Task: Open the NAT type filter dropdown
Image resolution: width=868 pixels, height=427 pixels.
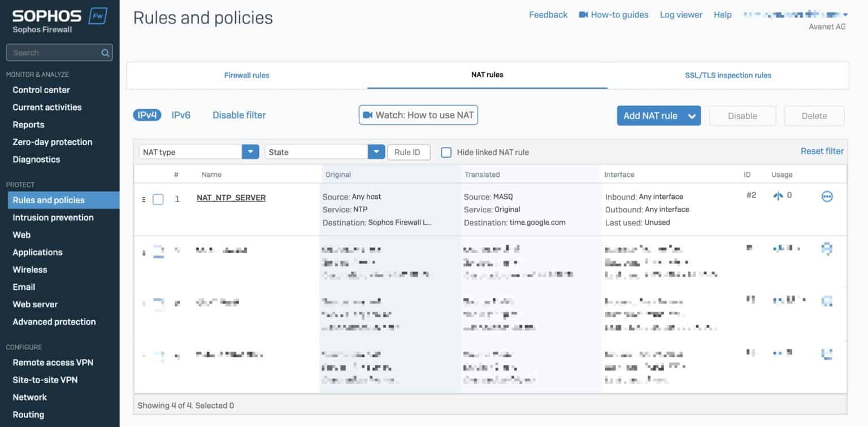Action: pos(250,151)
